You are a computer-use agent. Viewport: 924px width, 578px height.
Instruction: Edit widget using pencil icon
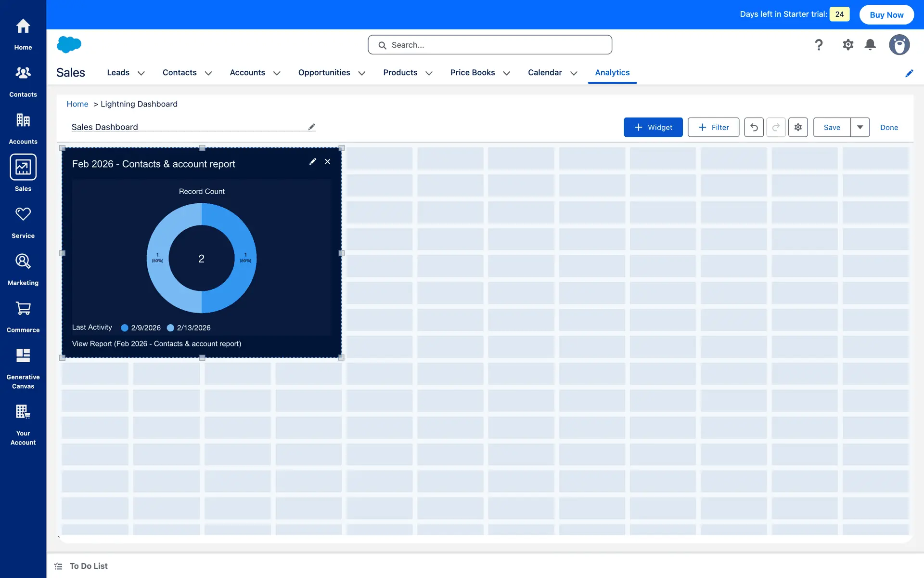click(x=313, y=162)
